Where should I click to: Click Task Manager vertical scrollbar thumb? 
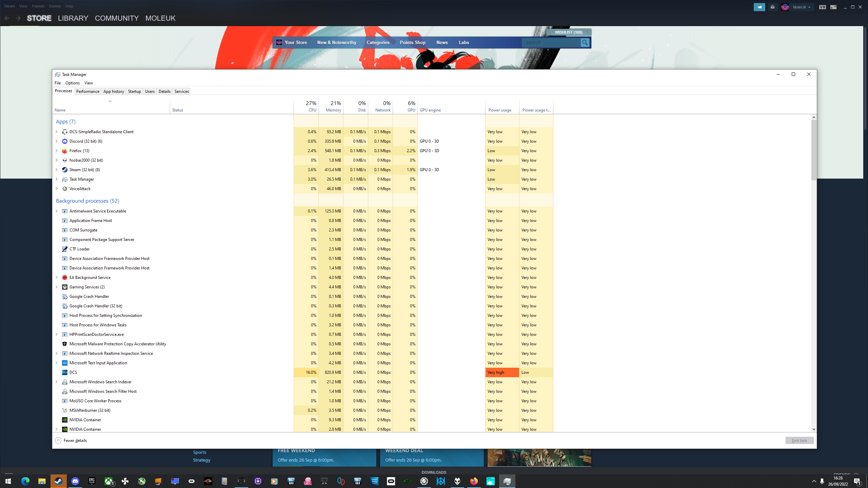pyautogui.click(x=814, y=150)
